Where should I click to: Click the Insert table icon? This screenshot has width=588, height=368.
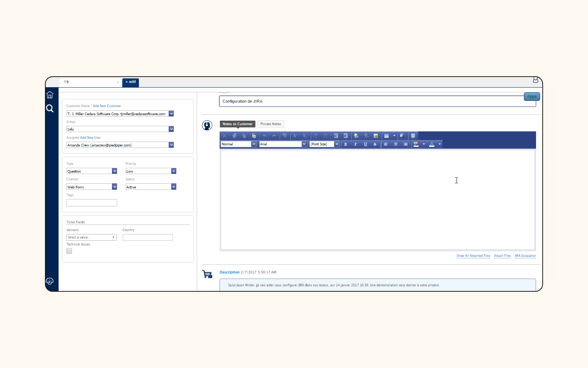(386, 136)
